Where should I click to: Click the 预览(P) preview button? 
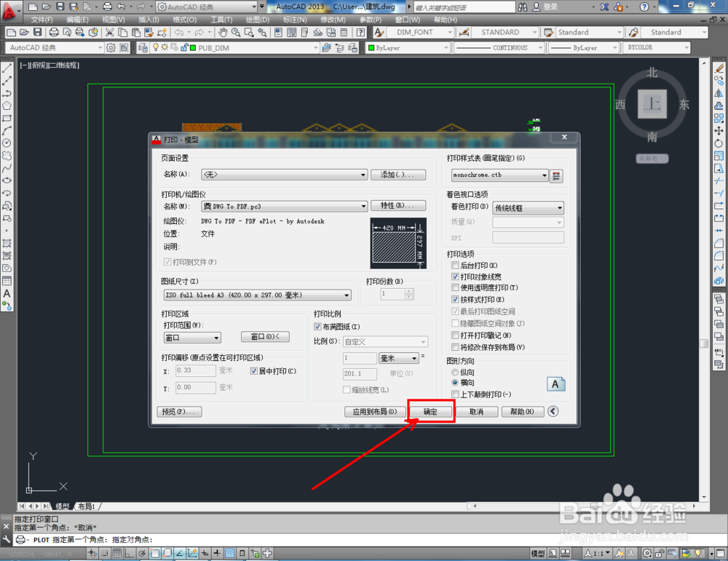click(x=179, y=412)
